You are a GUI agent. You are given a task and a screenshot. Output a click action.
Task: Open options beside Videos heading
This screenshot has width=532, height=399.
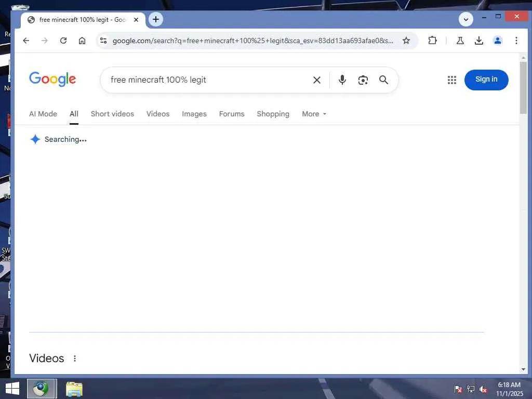(x=75, y=358)
